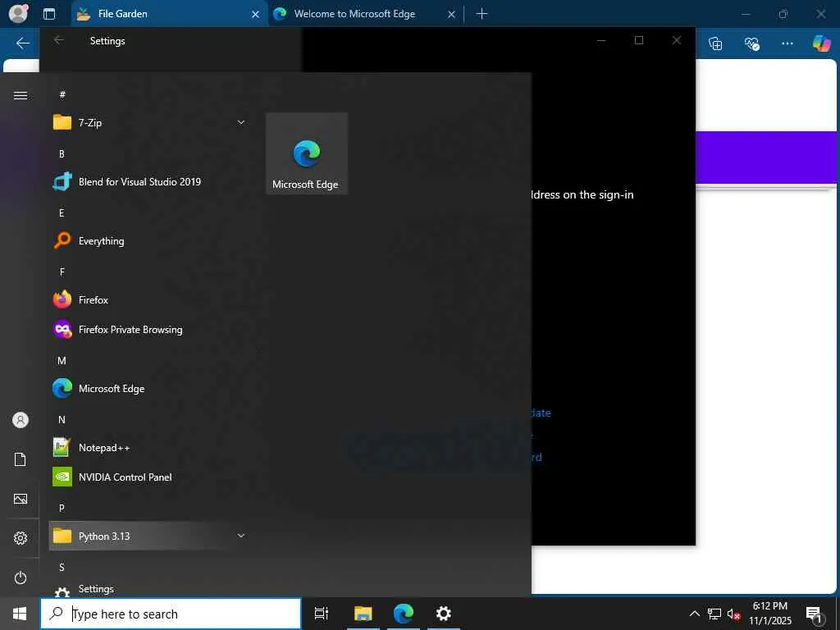Open Firefox Private Browsing
This screenshot has height=630, width=840.
click(150, 330)
